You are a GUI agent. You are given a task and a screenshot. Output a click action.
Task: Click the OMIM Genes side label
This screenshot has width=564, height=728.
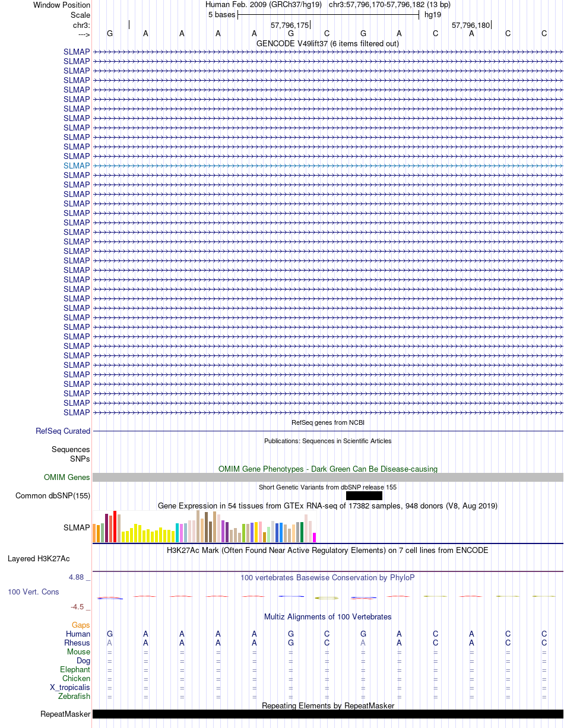click(67, 477)
